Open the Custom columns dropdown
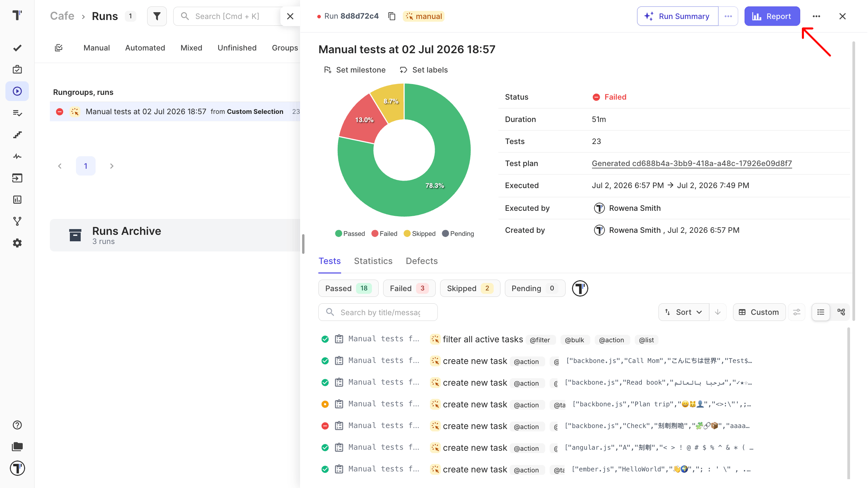 759,312
